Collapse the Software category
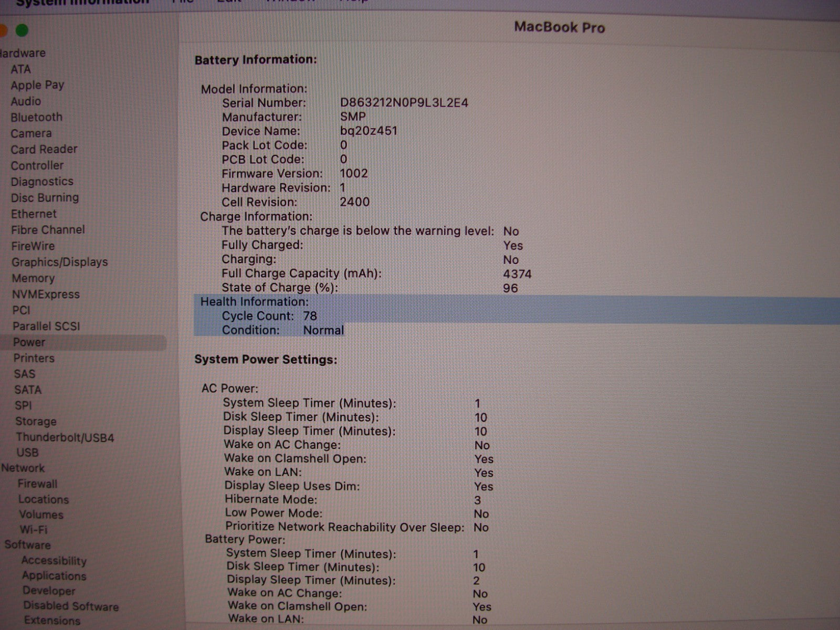Image resolution: width=840 pixels, height=630 pixels. [x=27, y=545]
